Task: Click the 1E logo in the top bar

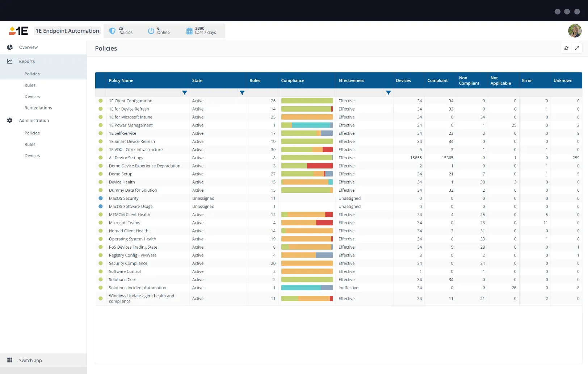Action: (x=19, y=30)
